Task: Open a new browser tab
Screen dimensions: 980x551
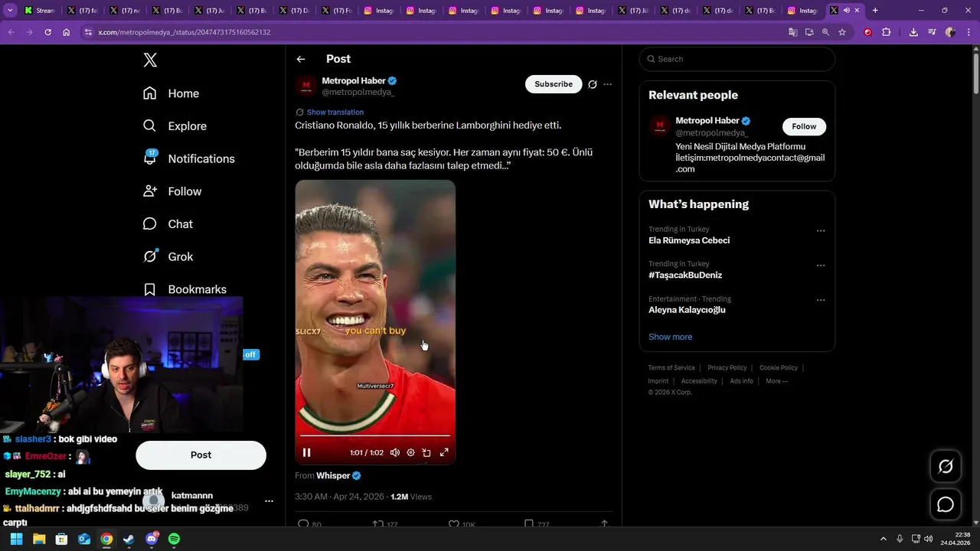Action: point(875,11)
